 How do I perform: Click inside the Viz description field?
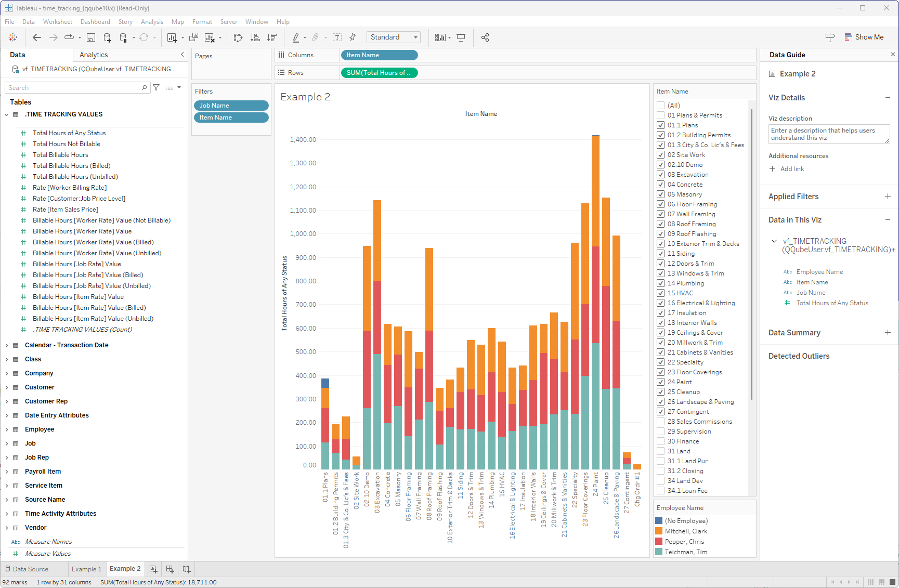[828, 134]
